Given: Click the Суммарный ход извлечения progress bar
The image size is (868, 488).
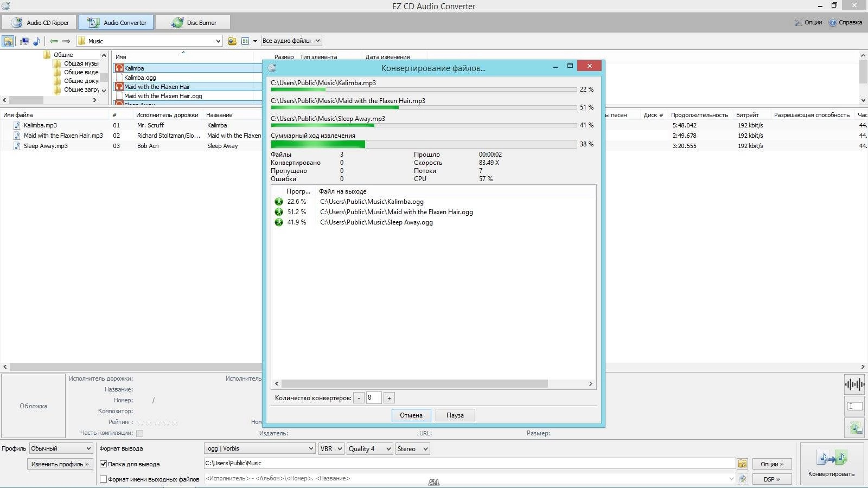Looking at the screenshot, I should tap(424, 144).
